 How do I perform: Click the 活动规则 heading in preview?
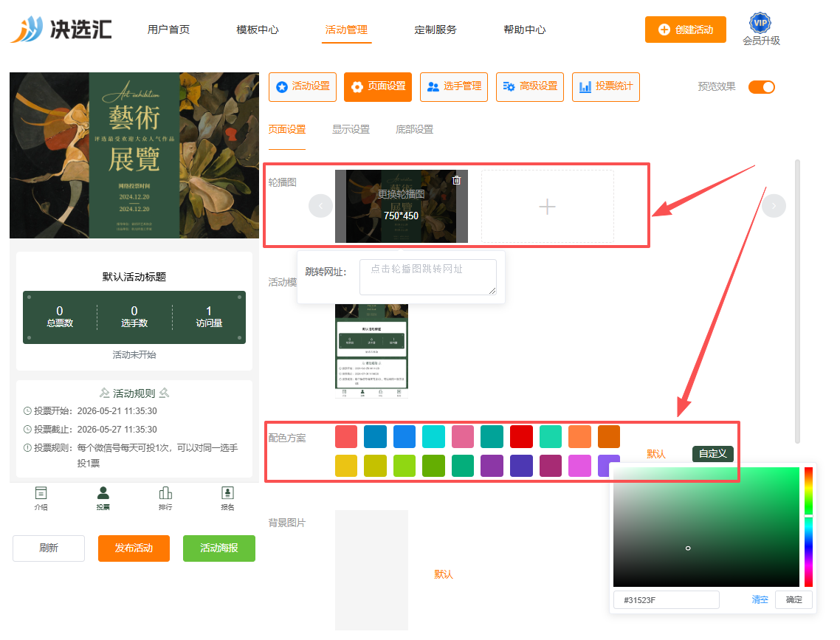(x=134, y=393)
